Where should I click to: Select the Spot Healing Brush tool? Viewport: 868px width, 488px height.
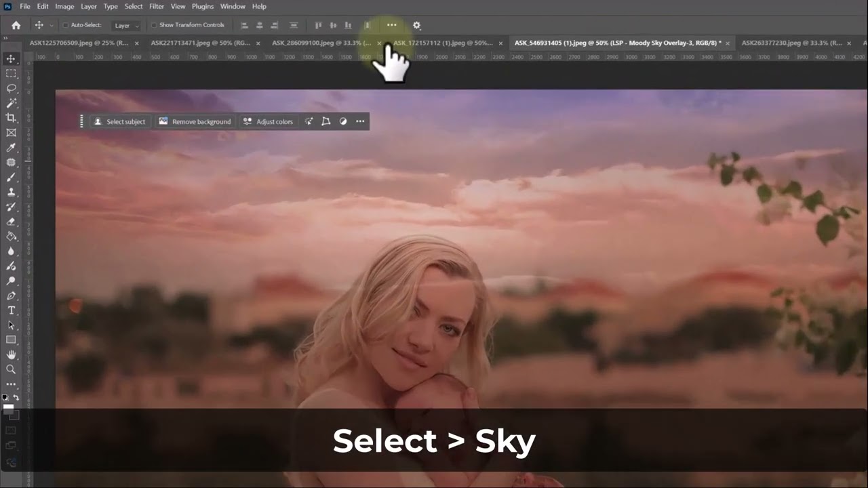coord(11,163)
